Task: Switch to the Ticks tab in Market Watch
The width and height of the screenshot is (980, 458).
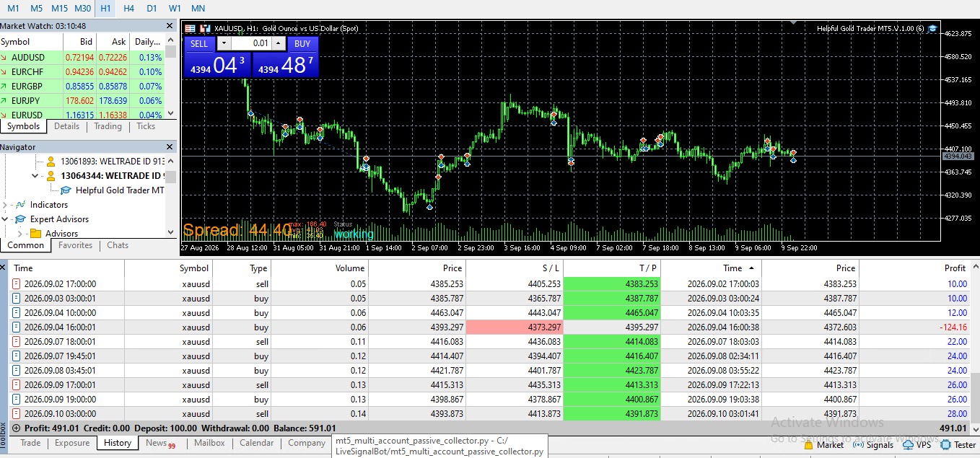Action: [x=146, y=126]
